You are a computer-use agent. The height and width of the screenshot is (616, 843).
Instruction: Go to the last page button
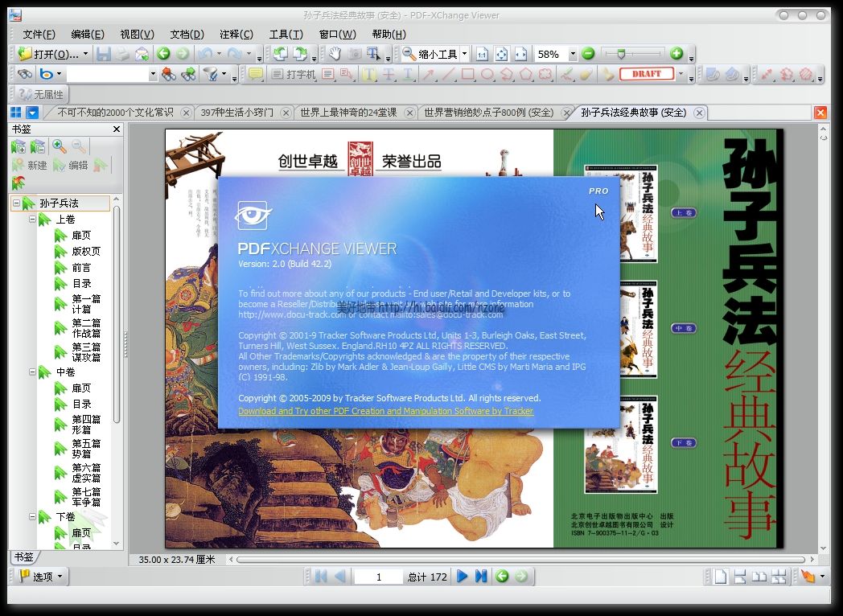click(x=481, y=577)
